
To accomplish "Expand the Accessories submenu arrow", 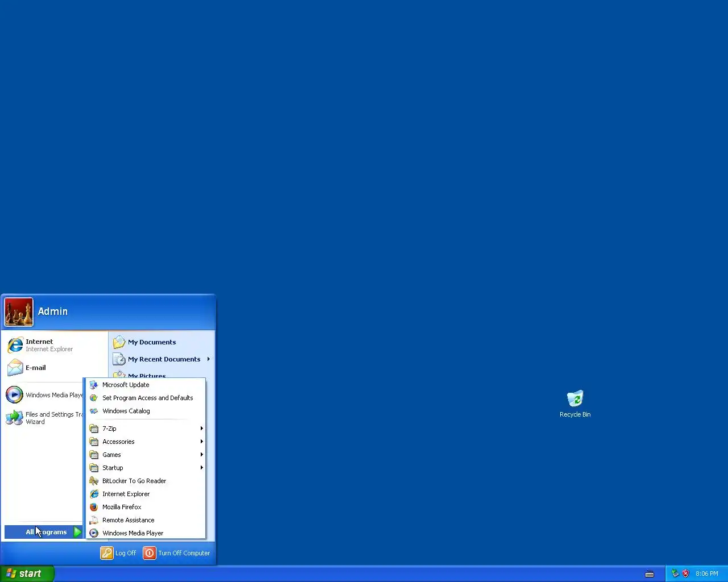I will coord(201,442).
